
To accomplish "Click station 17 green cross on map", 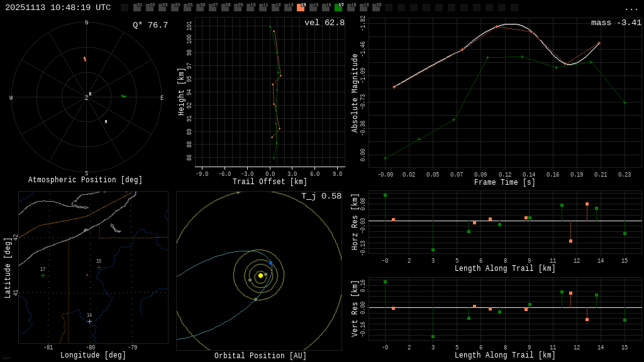I will tap(43, 275).
